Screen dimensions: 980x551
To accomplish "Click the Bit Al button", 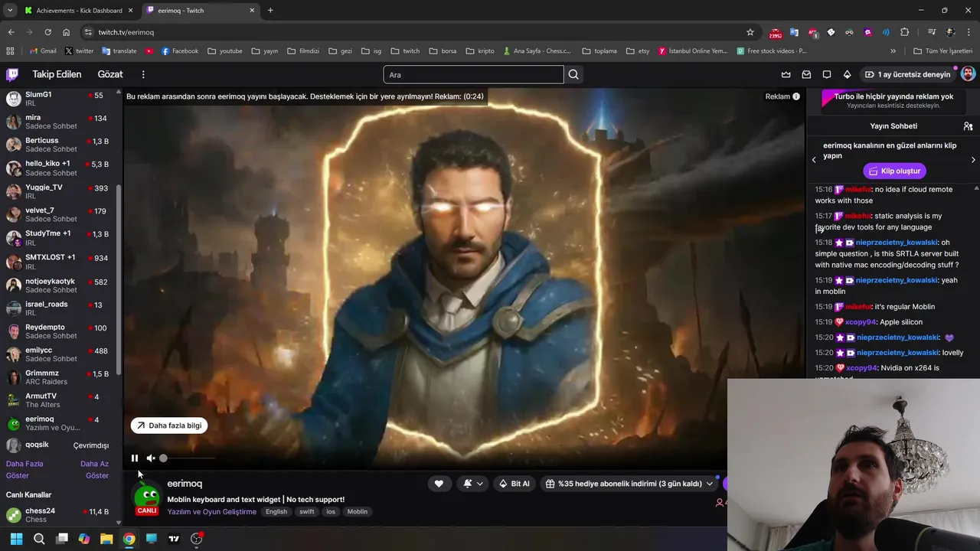I will point(514,484).
